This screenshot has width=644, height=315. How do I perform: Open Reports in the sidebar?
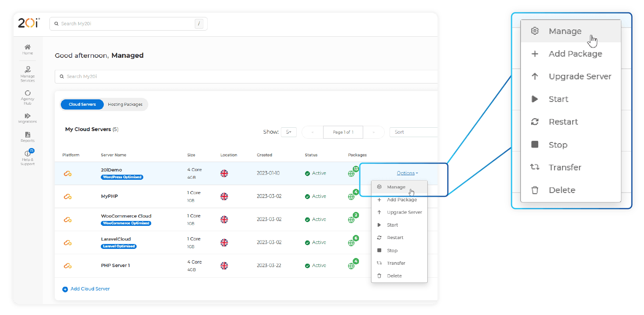point(28,137)
